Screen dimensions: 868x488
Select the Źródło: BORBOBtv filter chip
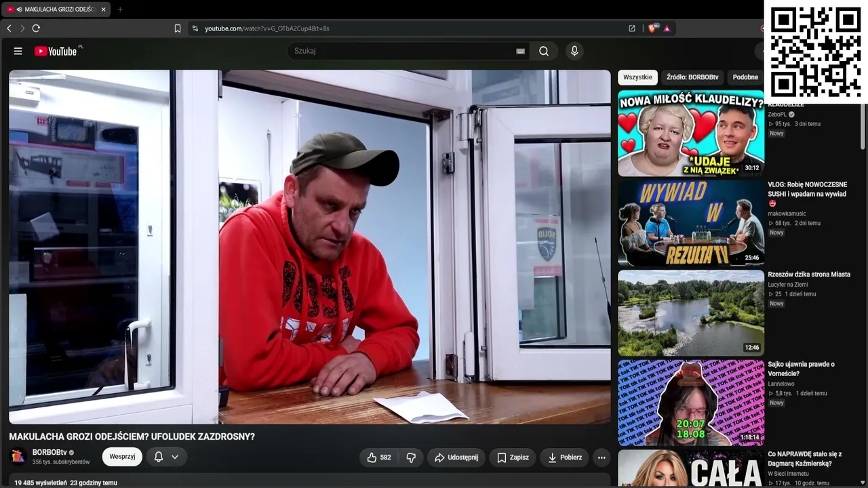point(692,77)
